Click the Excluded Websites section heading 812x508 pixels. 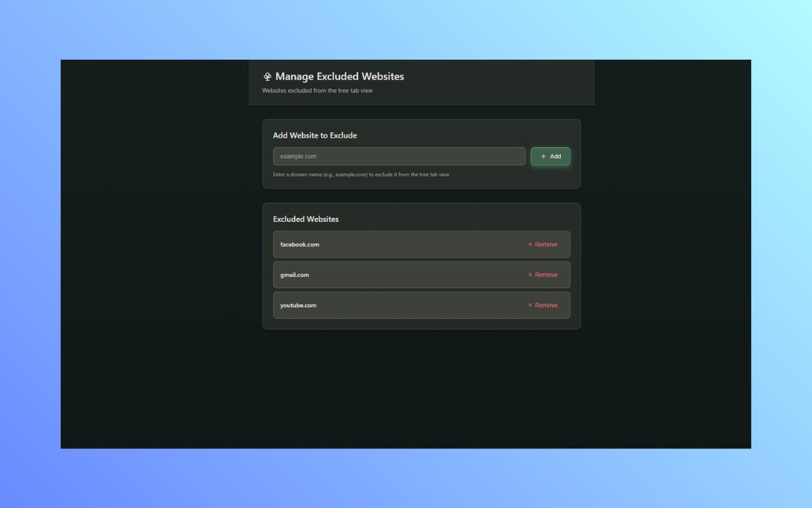point(306,219)
